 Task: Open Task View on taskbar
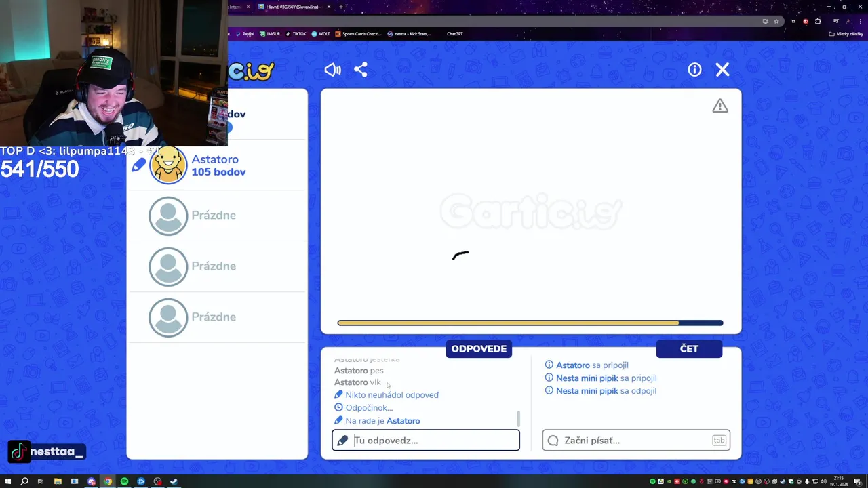41,481
